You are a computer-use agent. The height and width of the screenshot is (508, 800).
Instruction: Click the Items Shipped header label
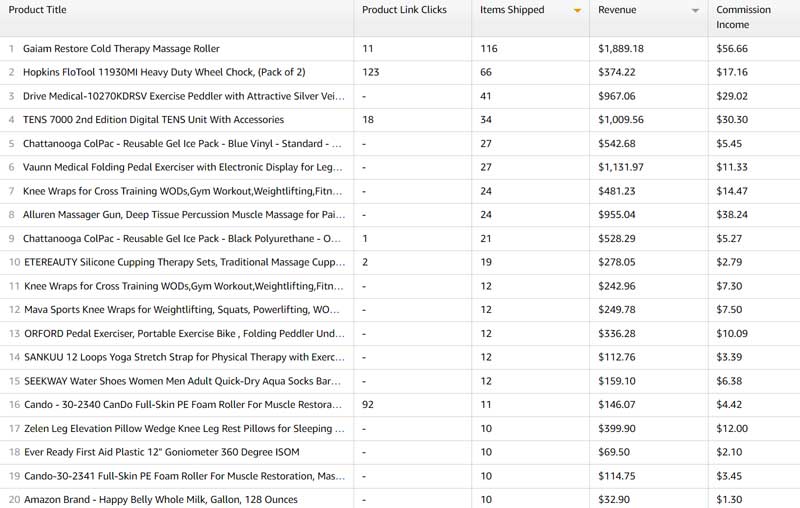pos(512,10)
